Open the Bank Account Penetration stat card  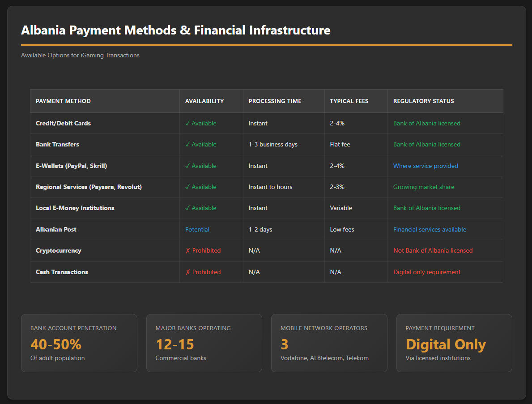(79, 343)
